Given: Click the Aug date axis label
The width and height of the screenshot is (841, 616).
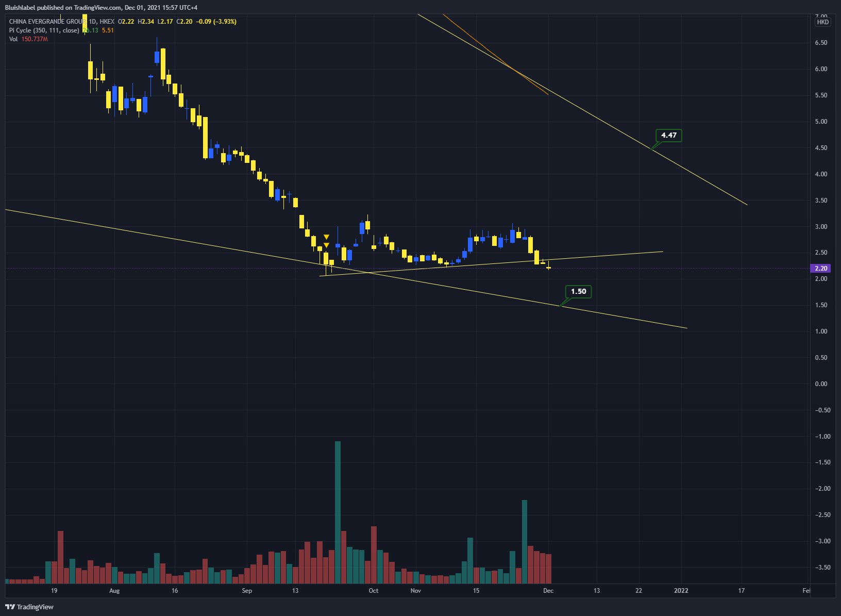Looking at the screenshot, I should coord(114,591).
